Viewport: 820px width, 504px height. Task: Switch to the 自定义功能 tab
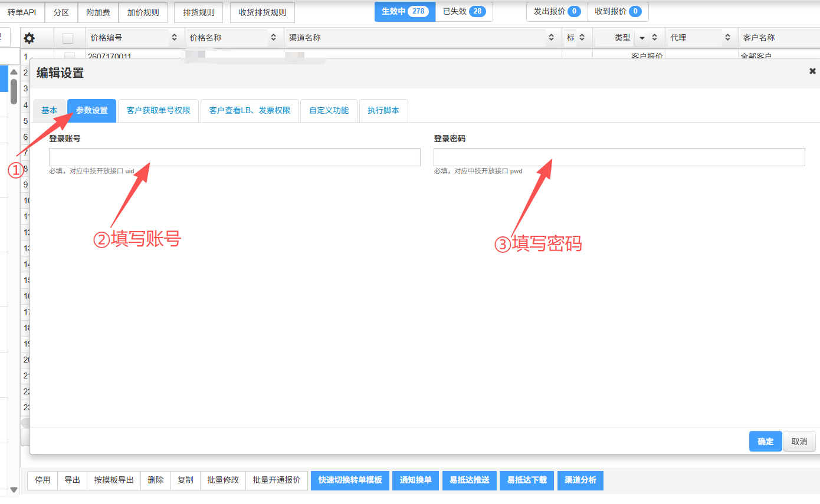tap(329, 110)
